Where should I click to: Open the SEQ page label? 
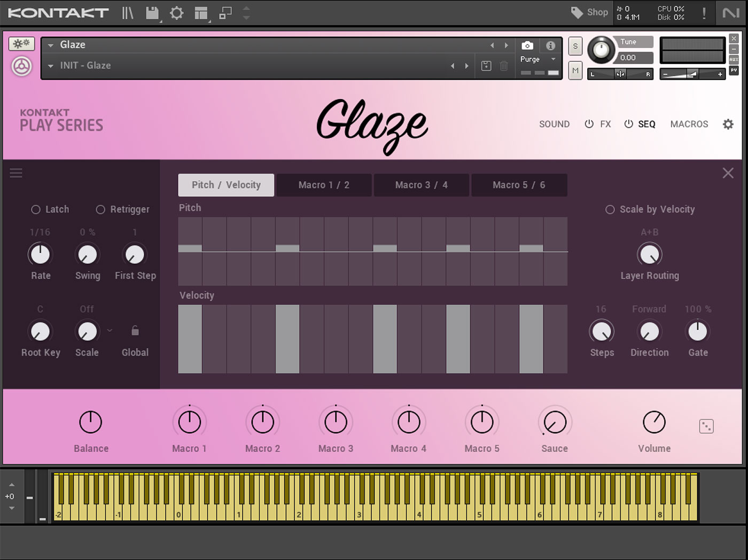646,124
